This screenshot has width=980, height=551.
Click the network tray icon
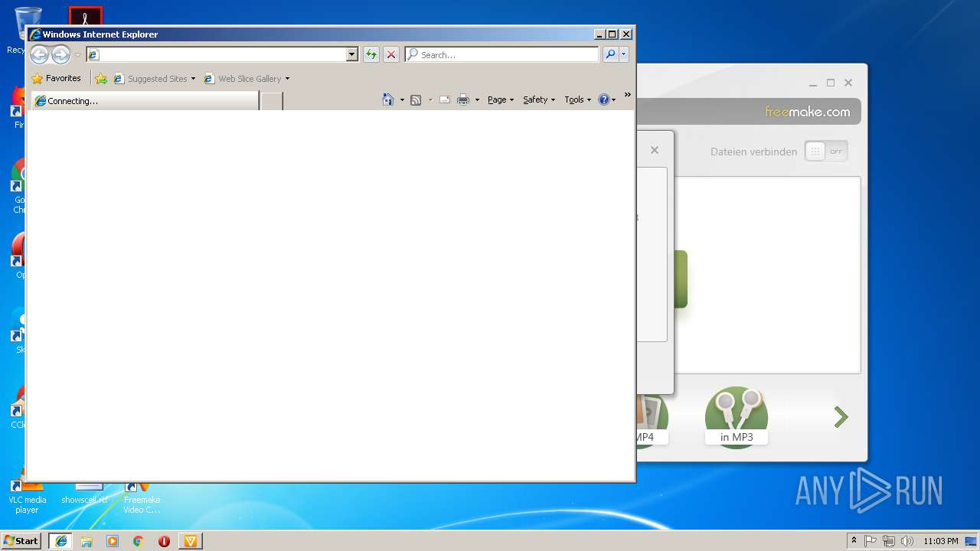(889, 541)
